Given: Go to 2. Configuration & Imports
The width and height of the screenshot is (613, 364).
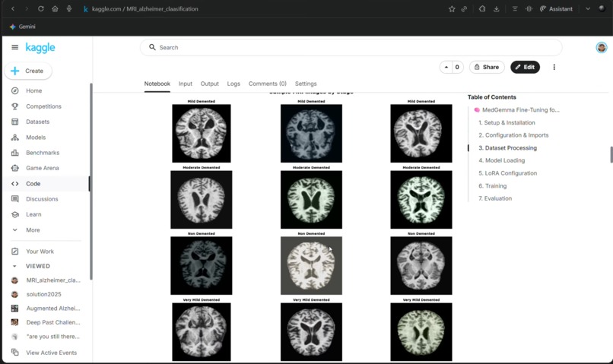Looking at the screenshot, I should (513, 135).
